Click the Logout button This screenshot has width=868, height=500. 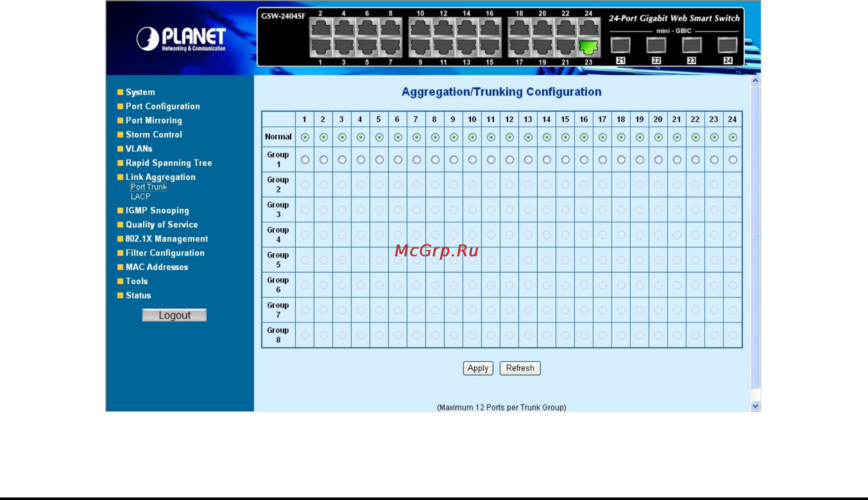click(174, 315)
